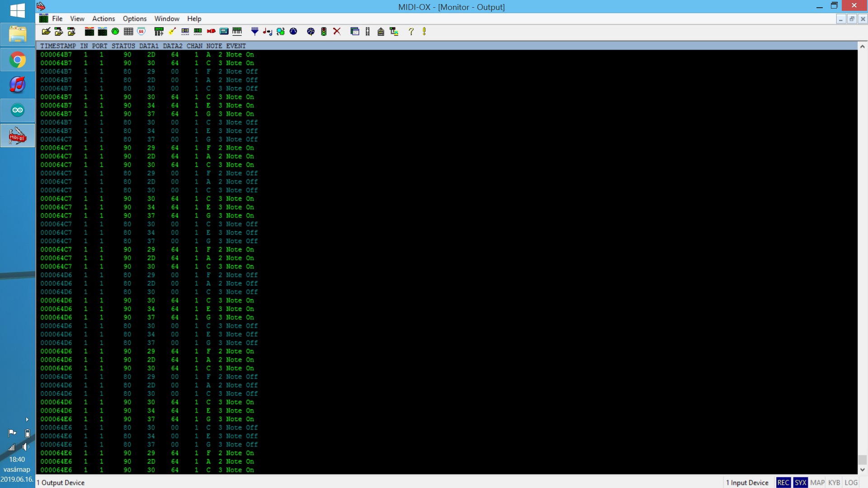Open Google Chrome from the taskbar
This screenshot has height=488, width=868.
click(18, 60)
